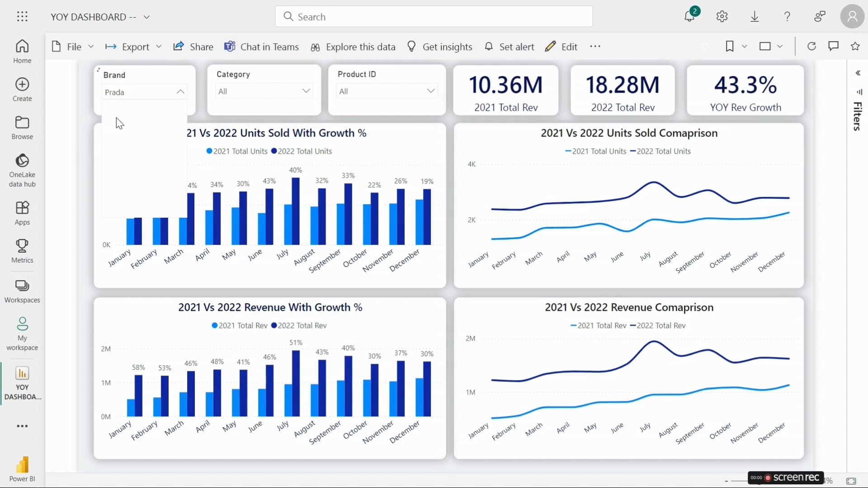Open toolbar more options ellipsis
This screenshot has width=868, height=488.
pos(595,47)
